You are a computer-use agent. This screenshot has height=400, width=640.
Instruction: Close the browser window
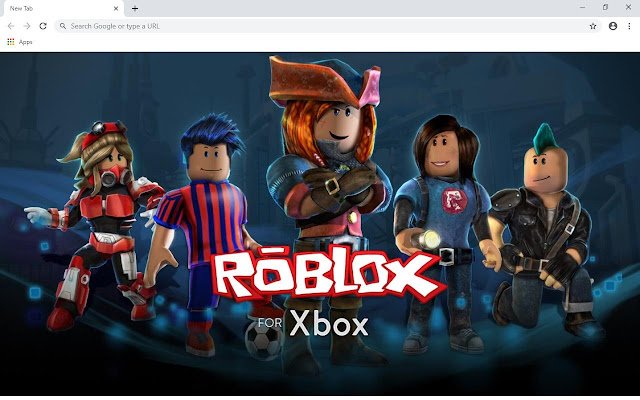tap(628, 7)
